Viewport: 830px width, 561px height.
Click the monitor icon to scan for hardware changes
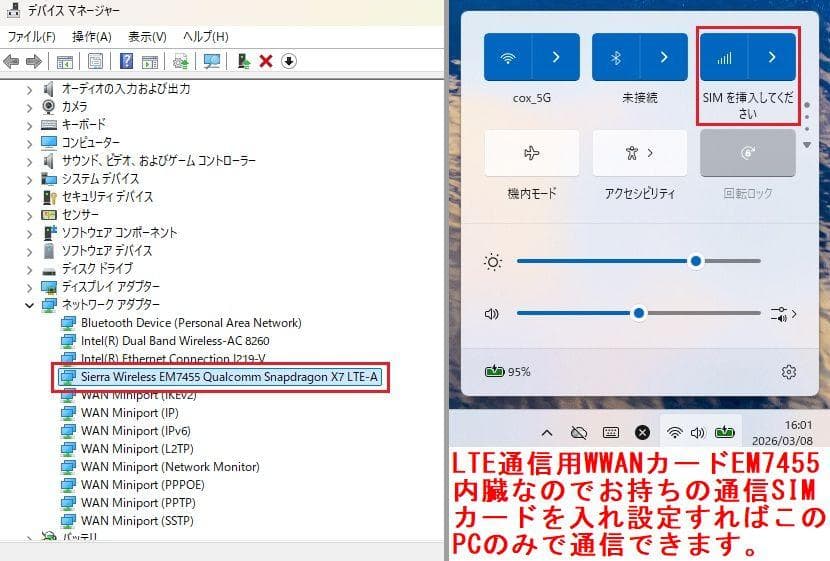[x=212, y=61]
